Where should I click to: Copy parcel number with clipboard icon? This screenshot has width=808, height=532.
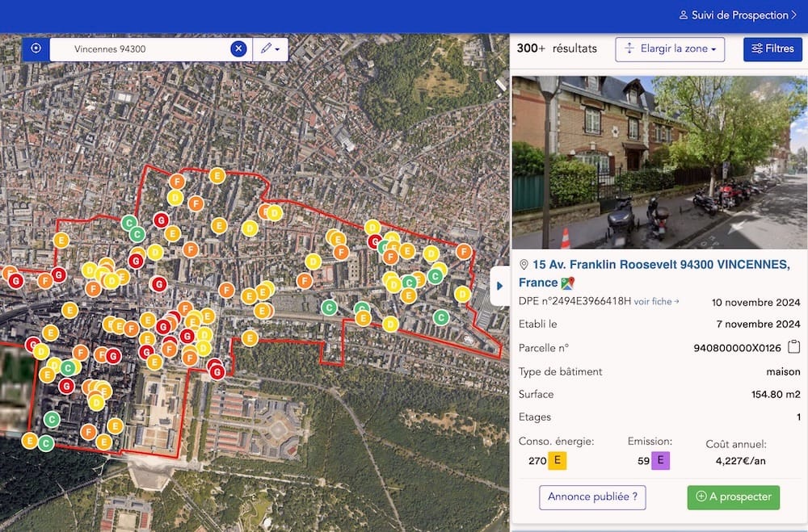point(794,347)
